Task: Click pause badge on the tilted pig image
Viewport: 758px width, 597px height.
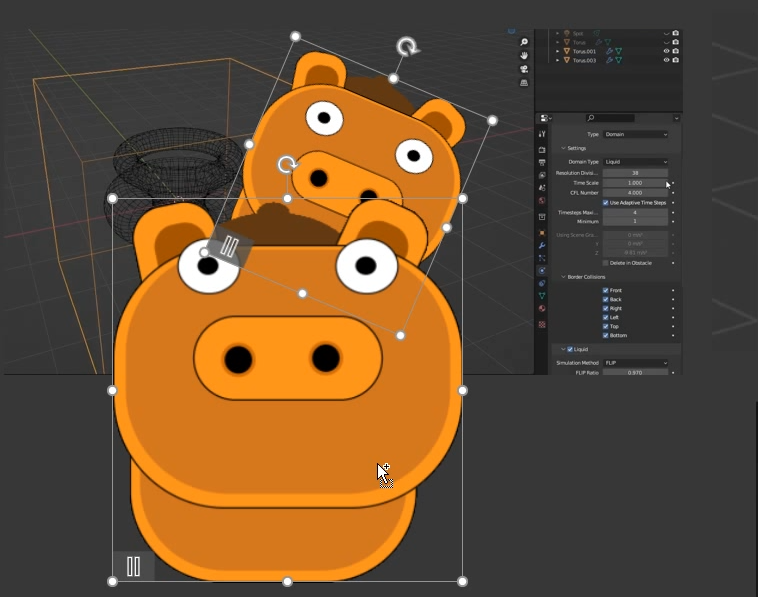Action: coord(230,247)
